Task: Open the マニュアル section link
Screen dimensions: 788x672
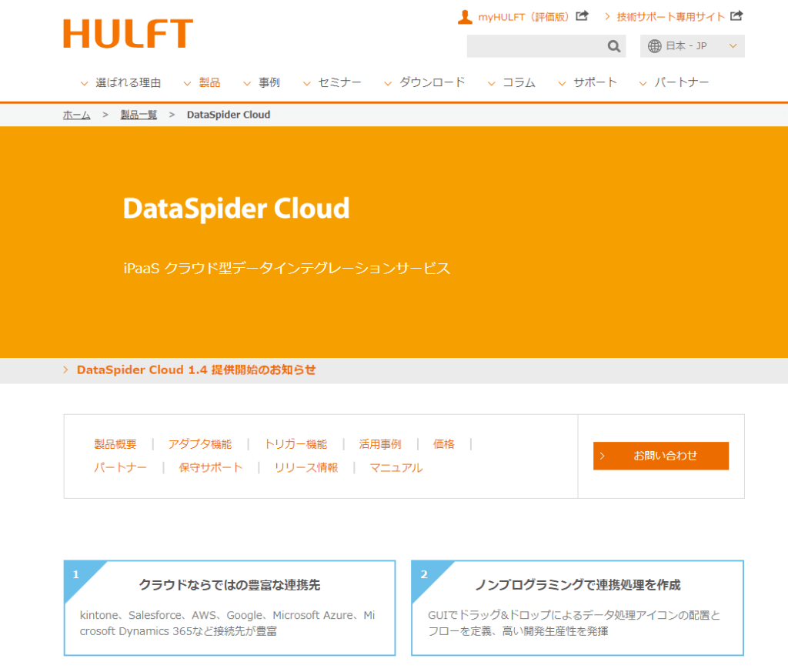Action: tap(396, 468)
